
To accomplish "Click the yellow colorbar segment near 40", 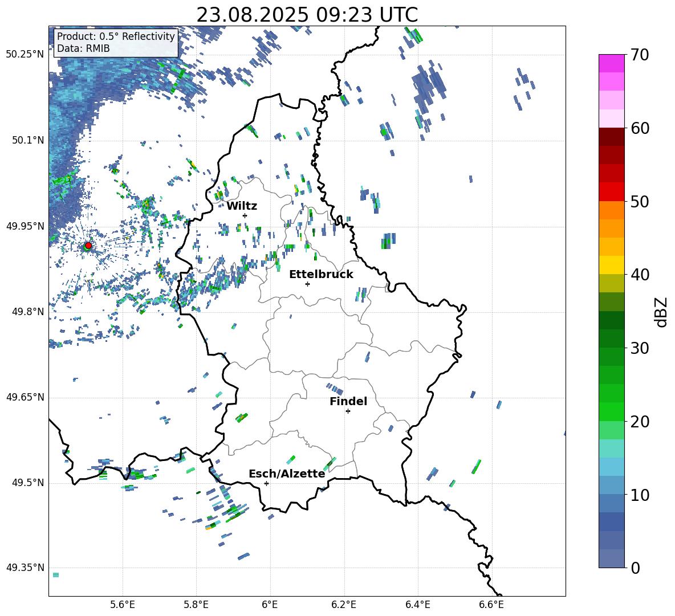I will (611, 265).
